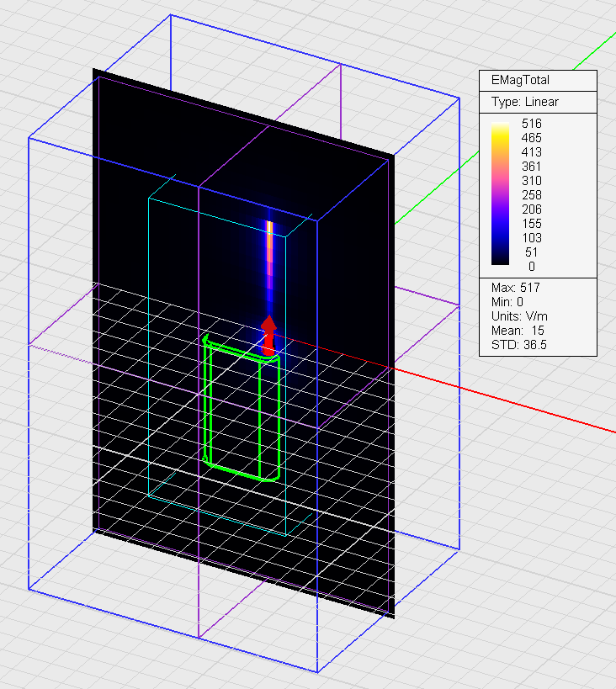Screen dimensions: 616x689
Task: Click the 'Max: 517' statistic text
Action: (x=514, y=288)
